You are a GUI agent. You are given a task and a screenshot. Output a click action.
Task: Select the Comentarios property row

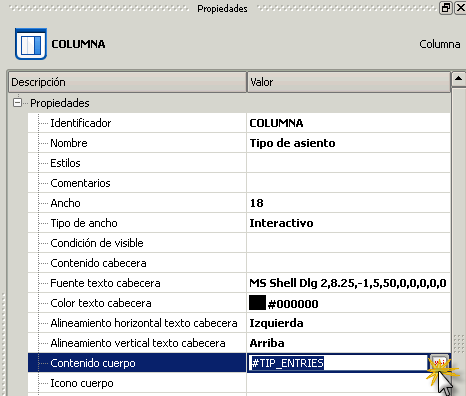pos(239,183)
